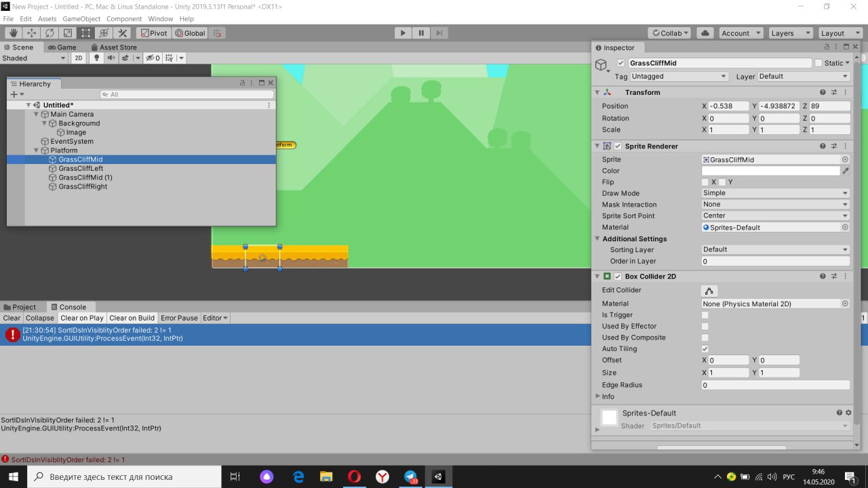Open cloud services icon
868x488 pixels.
pyautogui.click(x=705, y=33)
